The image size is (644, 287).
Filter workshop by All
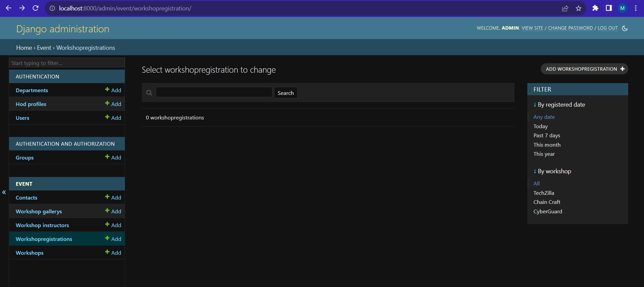click(x=536, y=184)
